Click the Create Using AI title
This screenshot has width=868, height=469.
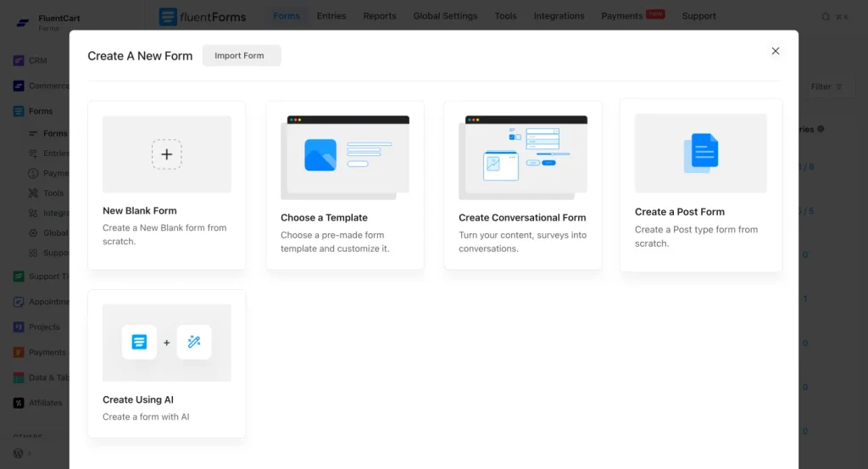[138, 399]
